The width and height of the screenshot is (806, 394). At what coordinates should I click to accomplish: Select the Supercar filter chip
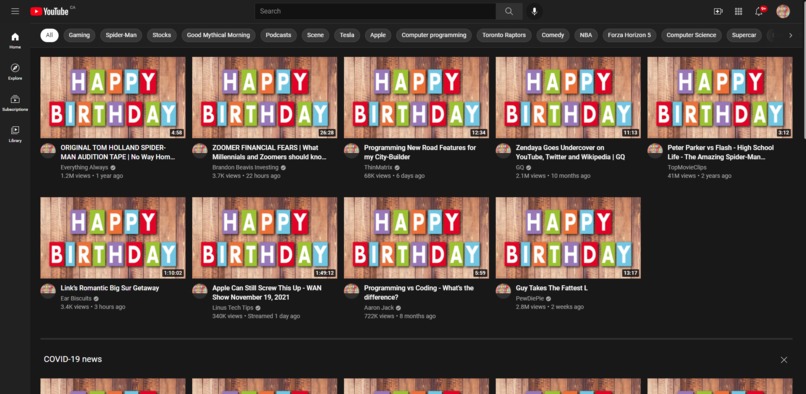[x=744, y=35]
